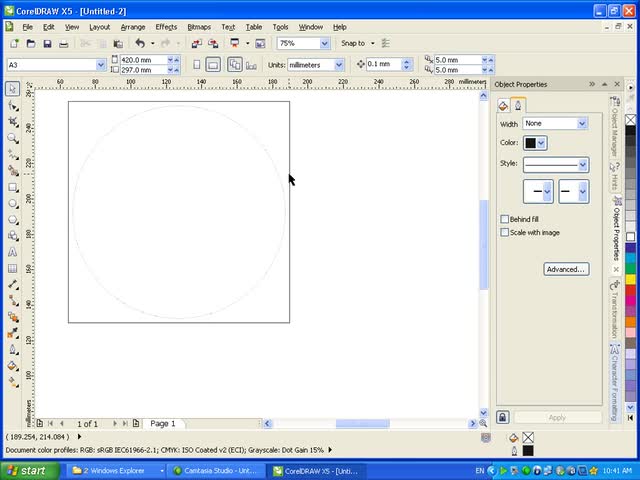
Task: Open the Units millimeters dropdown
Action: click(337, 65)
